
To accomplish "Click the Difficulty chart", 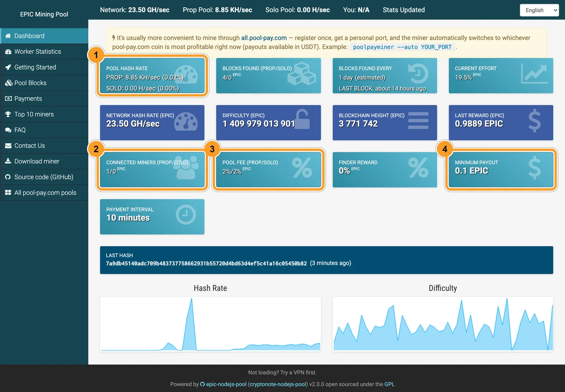I will [443, 324].
